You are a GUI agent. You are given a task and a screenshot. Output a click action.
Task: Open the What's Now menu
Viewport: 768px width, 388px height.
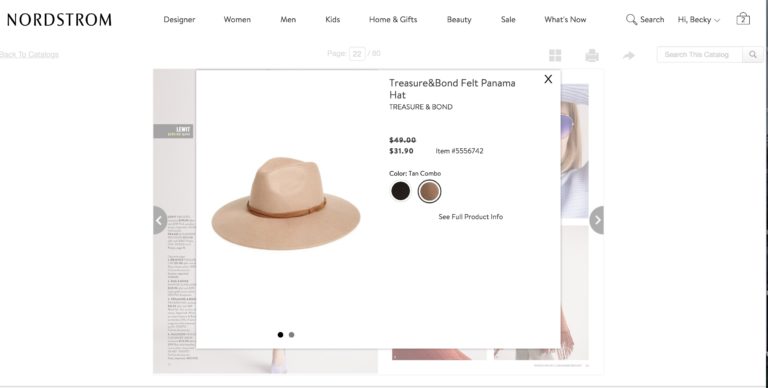pyautogui.click(x=565, y=20)
